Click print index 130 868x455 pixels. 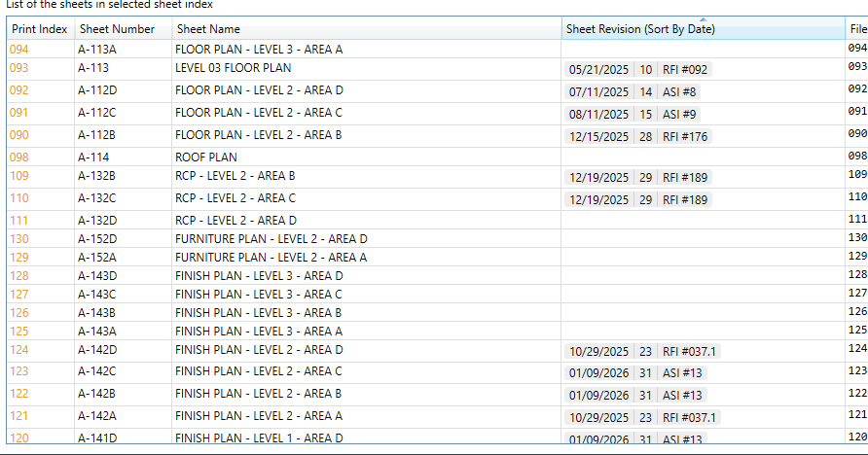click(x=19, y=238)
